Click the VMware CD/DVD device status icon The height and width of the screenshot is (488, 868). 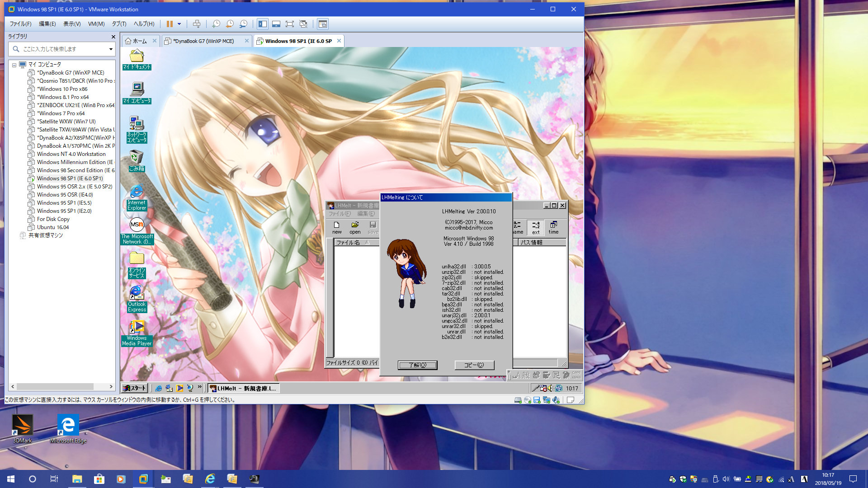(527, 400)
